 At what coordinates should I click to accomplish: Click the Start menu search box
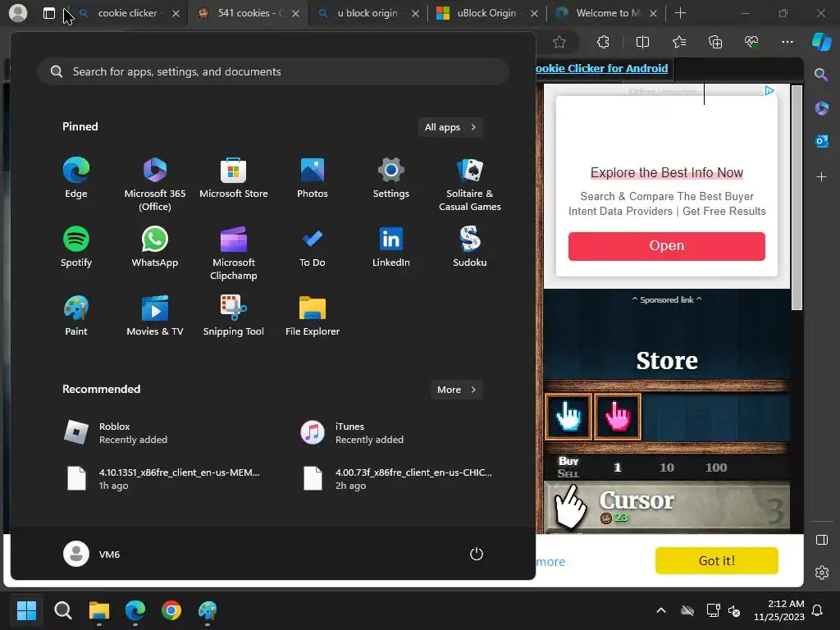[273, 71]
